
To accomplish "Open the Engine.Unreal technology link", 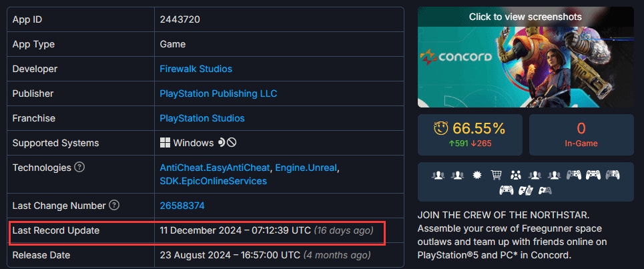I will pyautogui.click(x=306, y=168).
